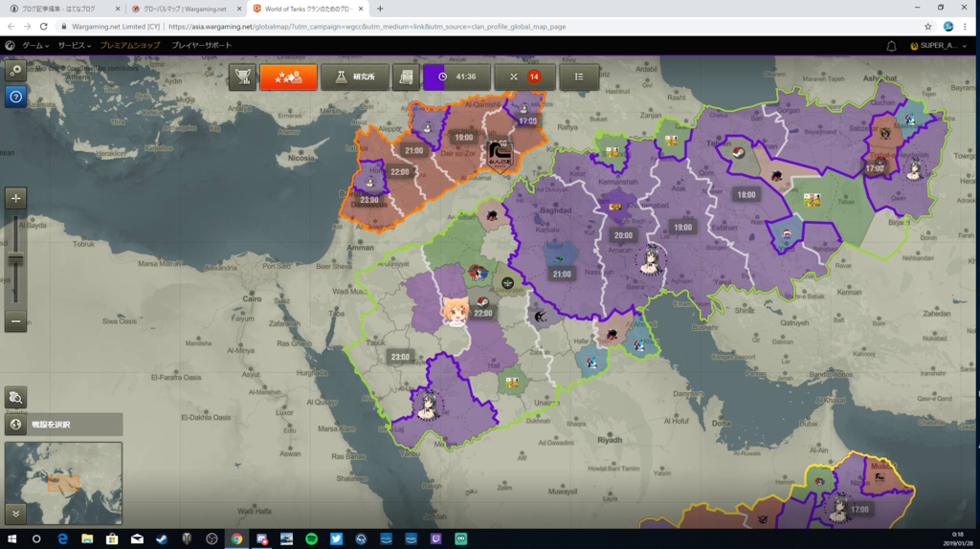This screenshot has height=549, width=980.
Task: Open province search magnifier icon
Action: tap(15, 397)
